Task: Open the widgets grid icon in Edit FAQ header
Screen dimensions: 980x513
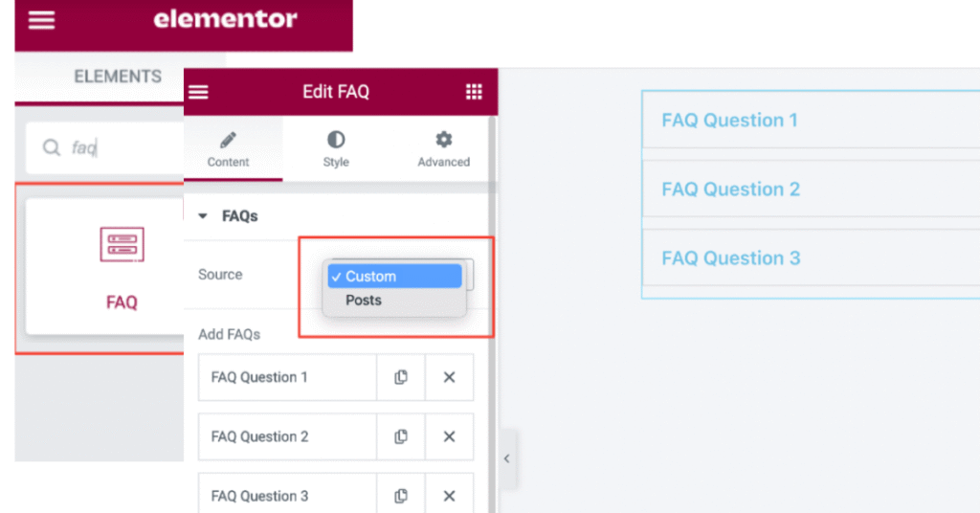Action: coord(474,92)
